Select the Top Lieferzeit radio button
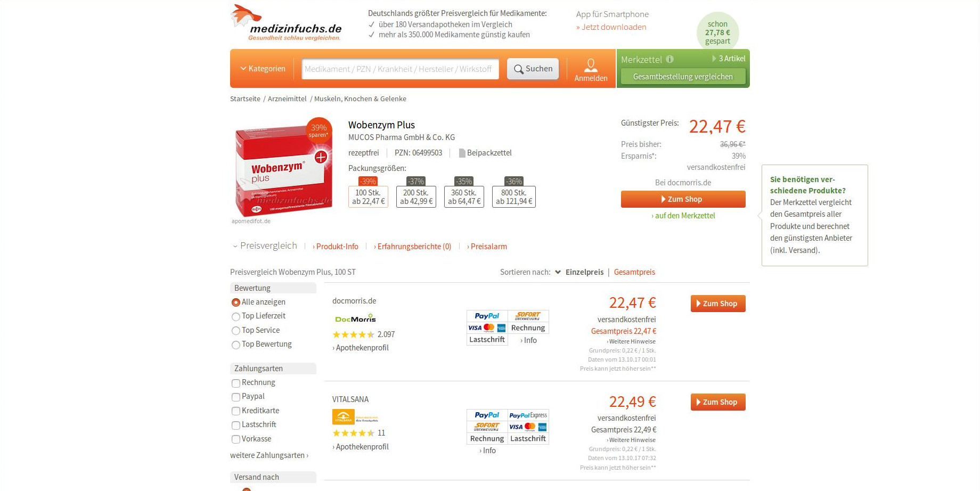Viewport: 980px width, 491px height. pos(236,317)
